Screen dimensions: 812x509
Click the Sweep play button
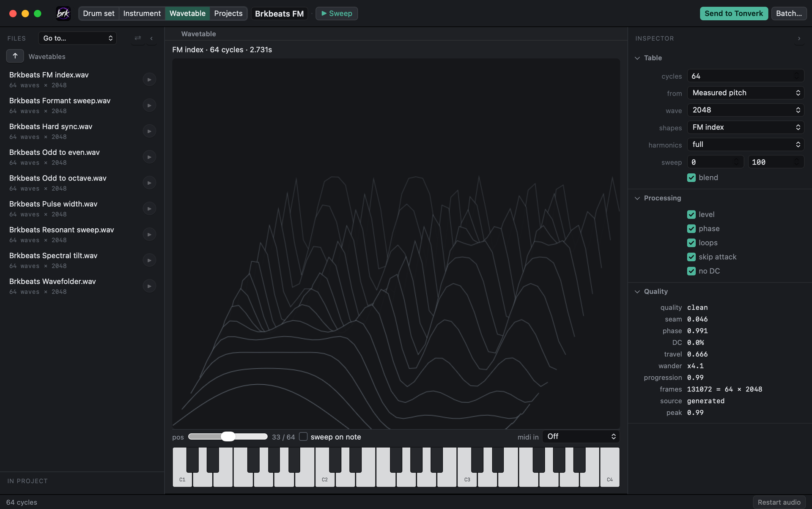(337, 14)
